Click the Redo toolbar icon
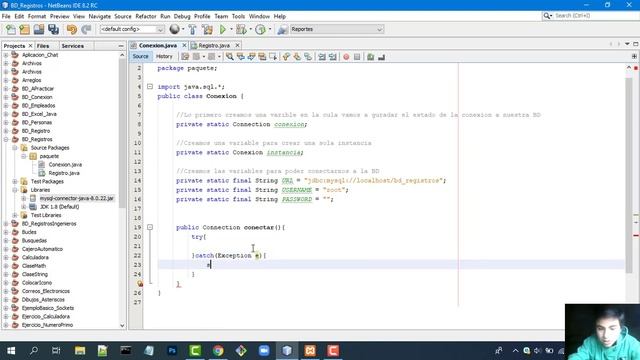 [86, 29]
